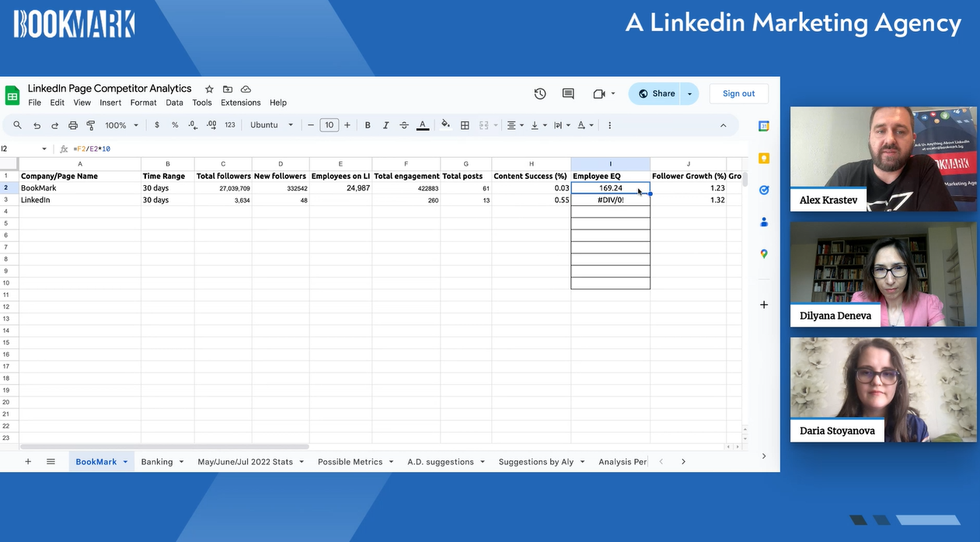Open Google Calendar side panel
Screen dimensions: 980x542
point(764,126)
